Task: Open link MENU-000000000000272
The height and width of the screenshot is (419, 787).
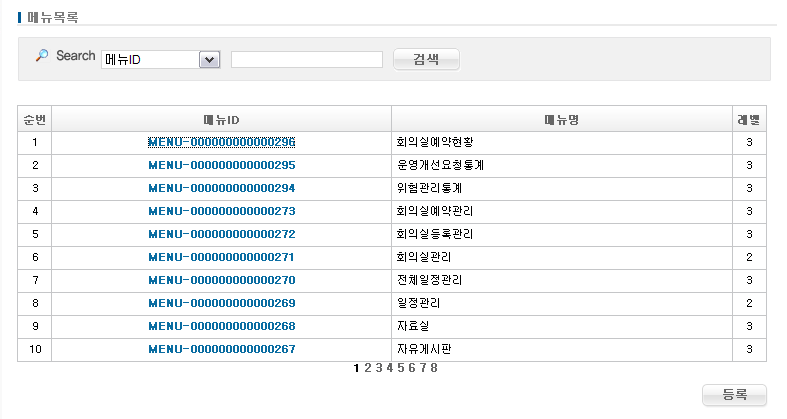Action: [x=221, y=234]
